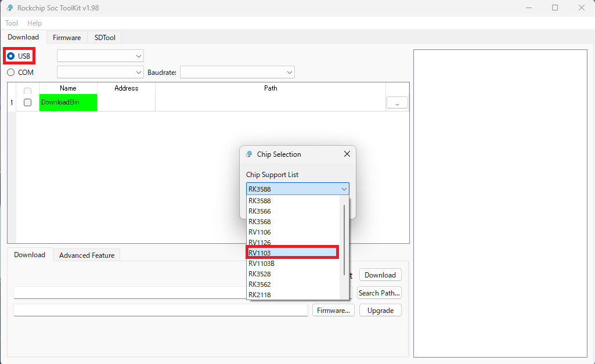Switch to the Firmware tab
The height and width of the screenshot is (364, 595).
coord(67,37)
